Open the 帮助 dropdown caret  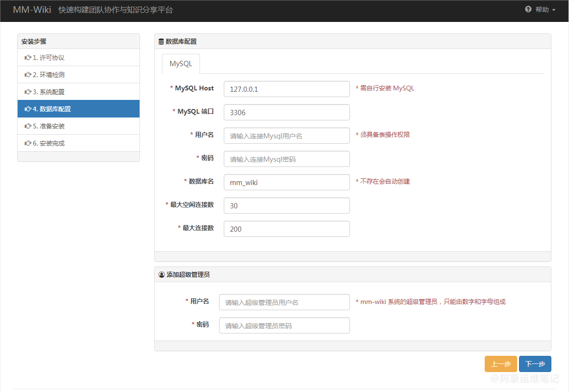tap(554, 10)
